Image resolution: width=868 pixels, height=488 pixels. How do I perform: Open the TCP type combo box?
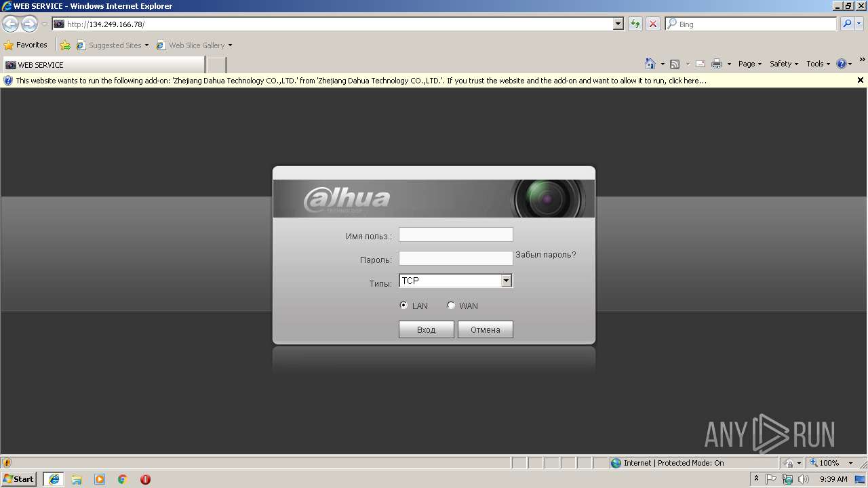click(x=456, y=281)
